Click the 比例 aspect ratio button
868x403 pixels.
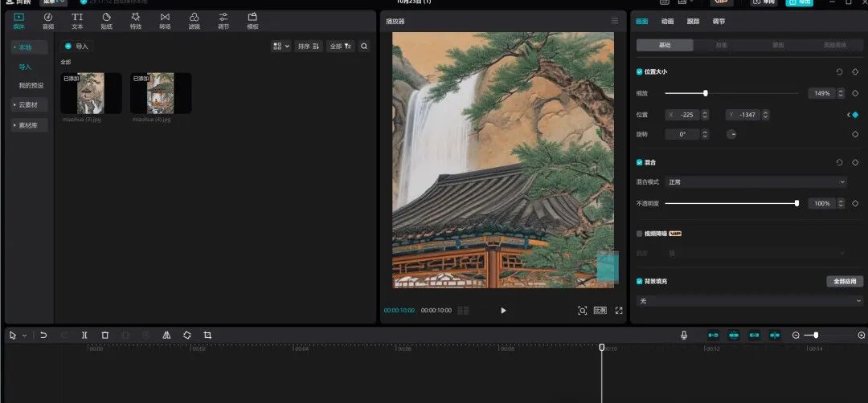[600, 311]
